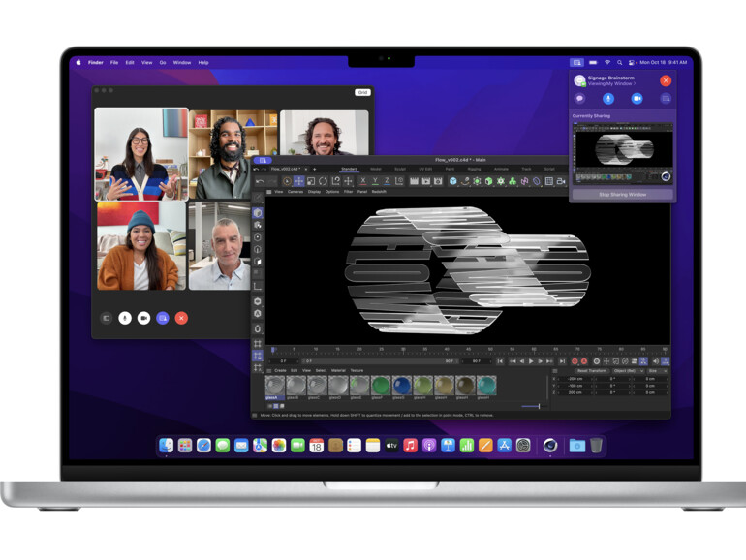This screenshot has height=560, width=746.
Task: Open Cinema 4D icon in the Dock
Action: [550, 446]
